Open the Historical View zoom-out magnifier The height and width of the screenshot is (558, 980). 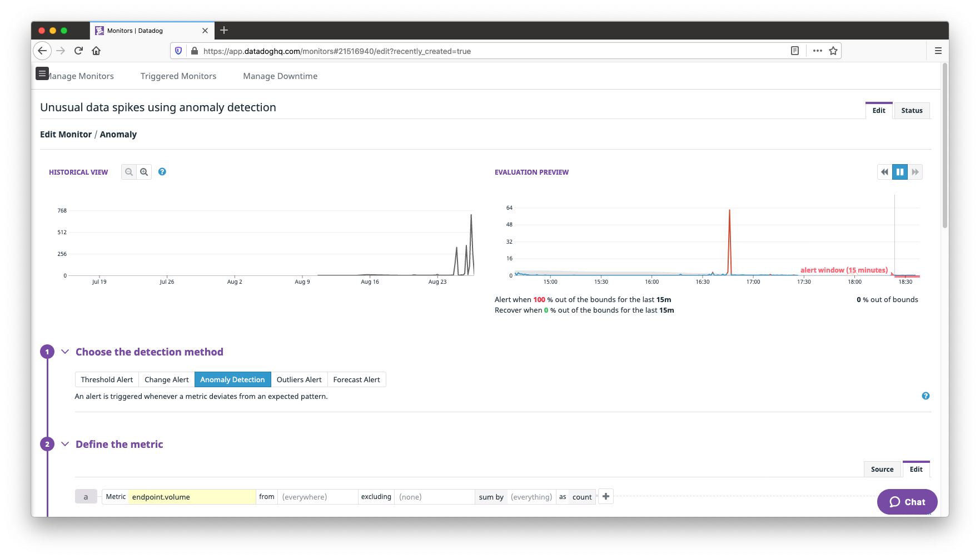pos(128,172)
